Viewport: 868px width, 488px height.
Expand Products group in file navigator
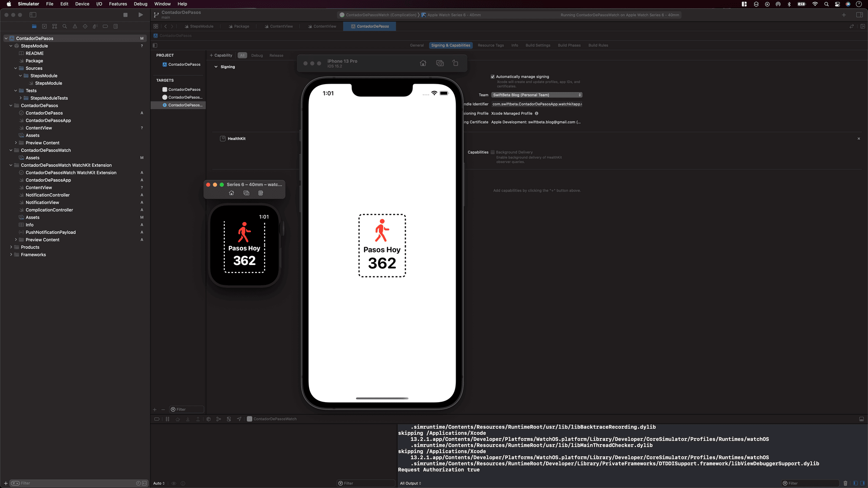pyautogui.click(x=11, y=247)
